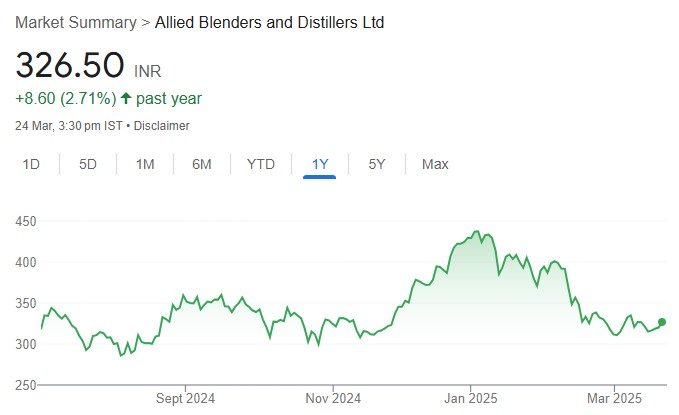The width and height of the screenshot is (679, 415).
Task: Show the 1M chart view
Action: (145, 164)
